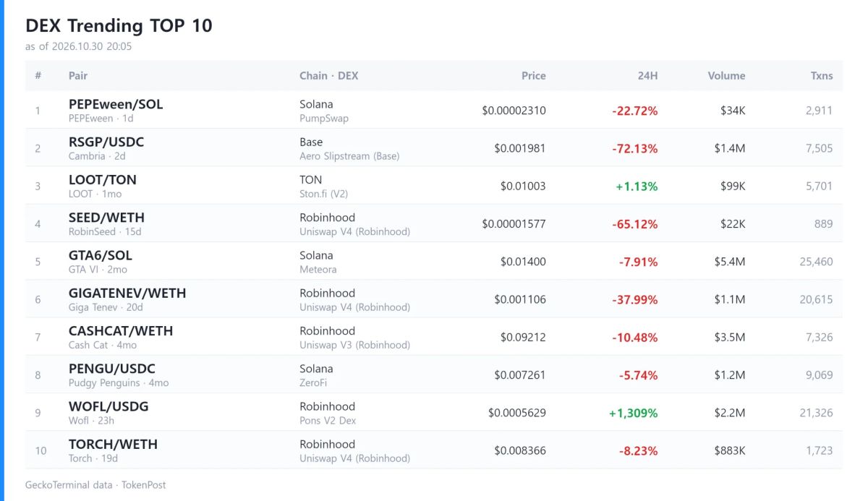Click the Txns column header

click(x=822, y=75)
